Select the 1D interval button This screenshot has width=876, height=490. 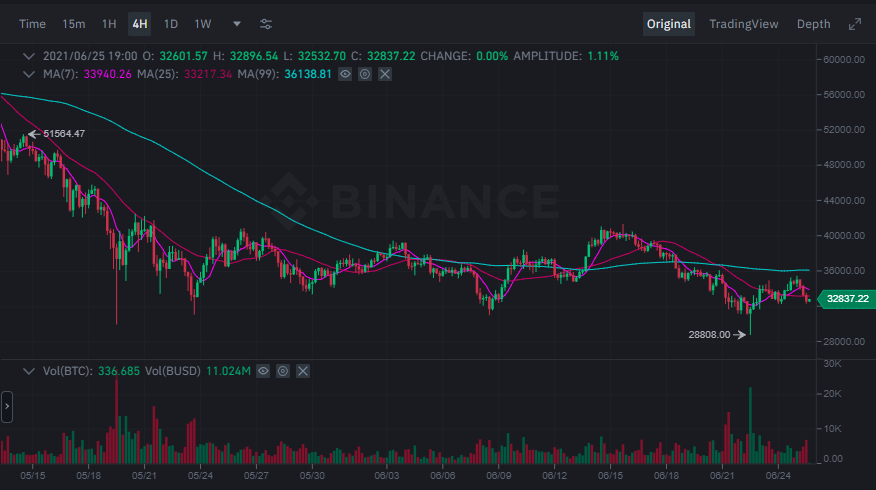[171, 24]
